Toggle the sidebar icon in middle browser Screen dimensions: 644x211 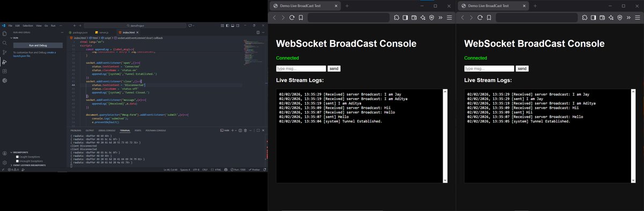click(x=405, y=18)
